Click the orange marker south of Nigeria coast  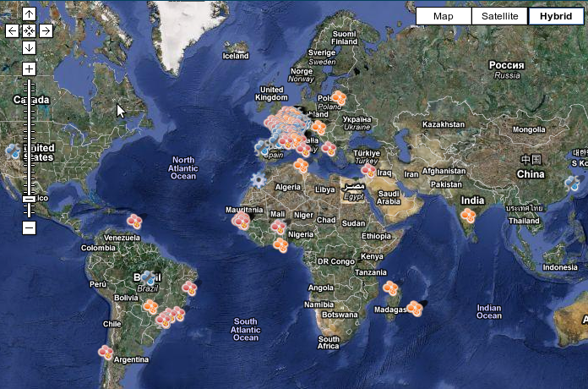[x=280, y=244]
